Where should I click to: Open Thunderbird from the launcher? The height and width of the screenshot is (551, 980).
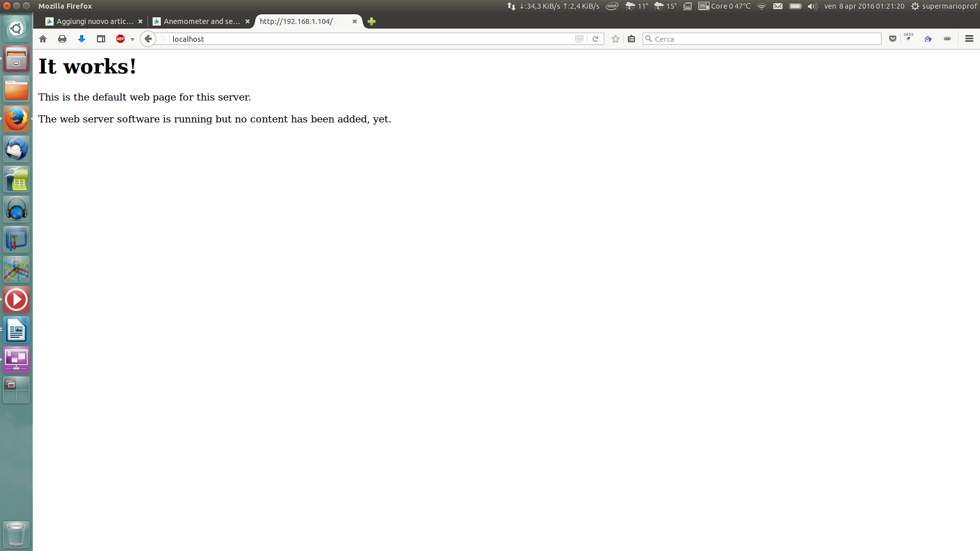pos(16,149)
